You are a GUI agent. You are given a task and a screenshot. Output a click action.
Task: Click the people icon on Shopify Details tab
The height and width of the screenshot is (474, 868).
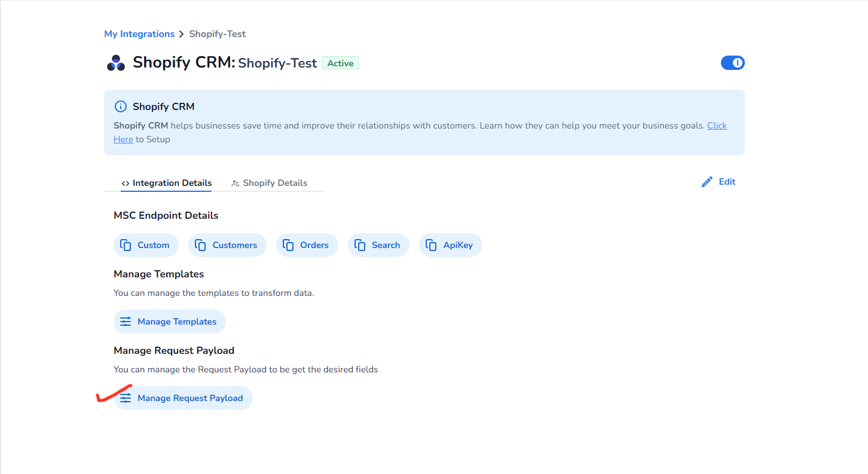pyautogui.click(x=236, y=184)
